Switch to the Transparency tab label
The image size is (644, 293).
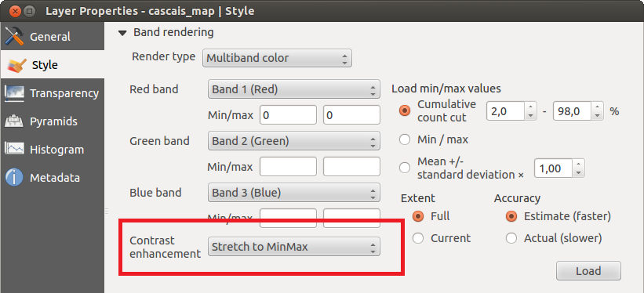coord(64,93)
